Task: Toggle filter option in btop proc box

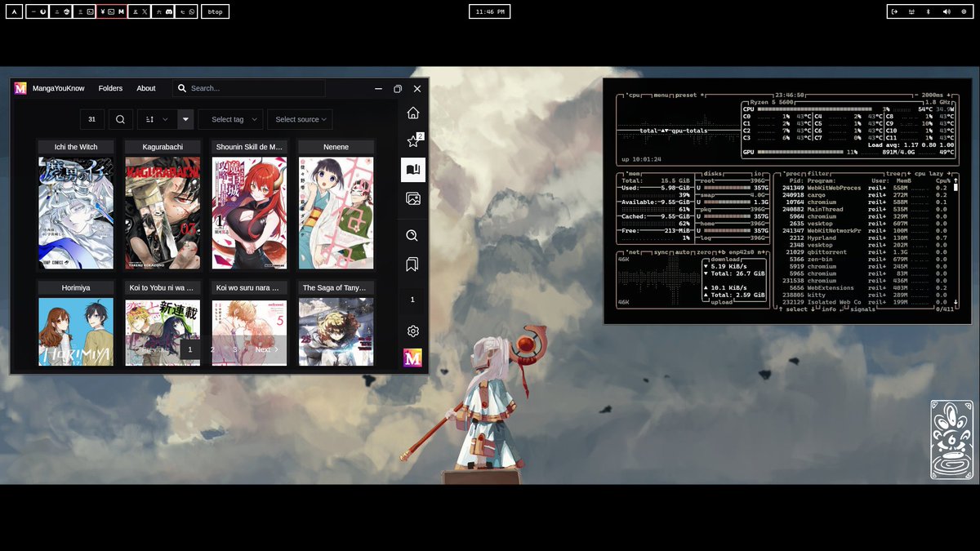Action: [x=819, y=173]
